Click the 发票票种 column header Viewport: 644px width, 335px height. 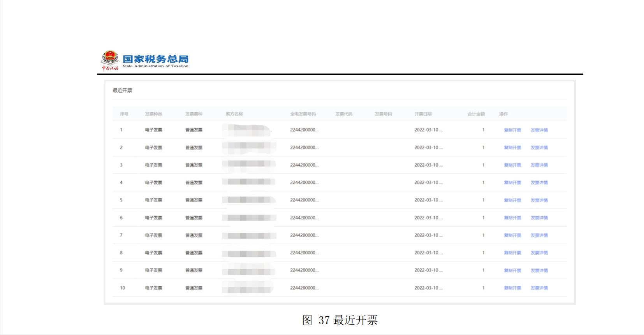click(x=194, y=114)
